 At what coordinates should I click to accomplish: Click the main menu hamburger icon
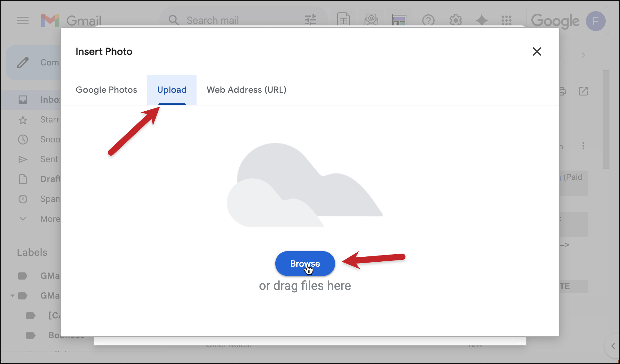tap(23, 20)
